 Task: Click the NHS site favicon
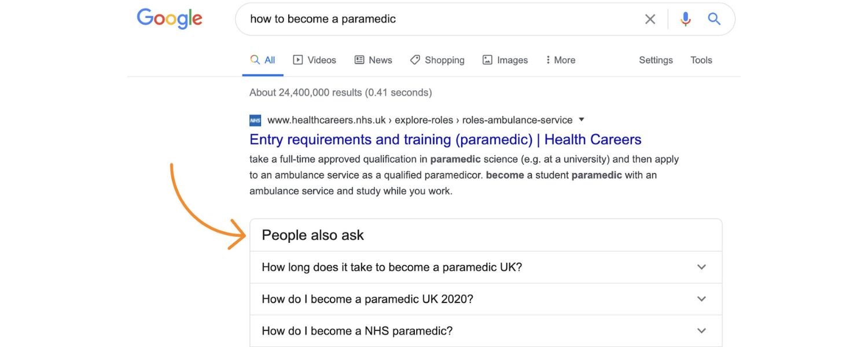click(x=255, y=120)
